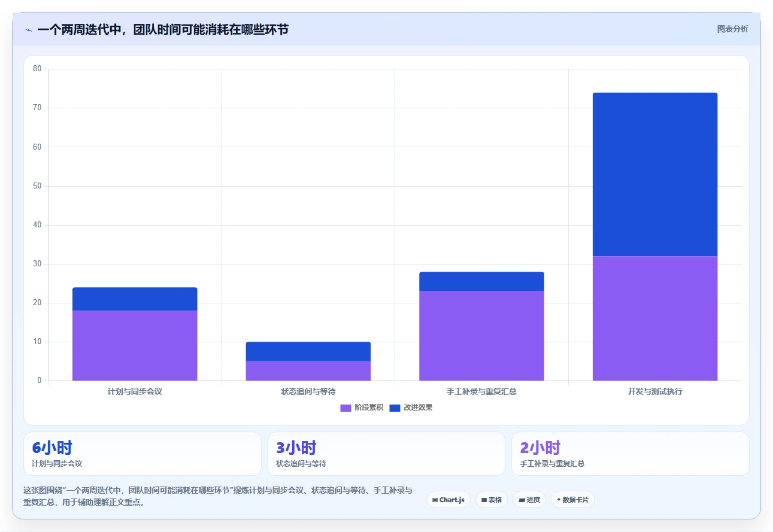Click the blue bar segment for 开发与测试执行

(655, 174)
